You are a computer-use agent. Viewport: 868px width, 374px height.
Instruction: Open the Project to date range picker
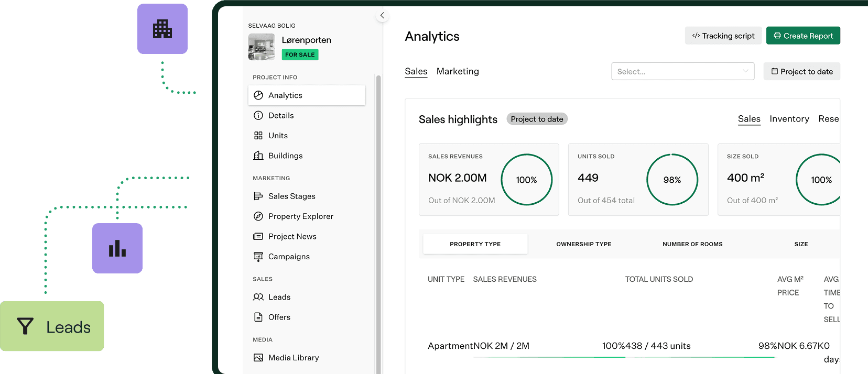pos(801,72)
